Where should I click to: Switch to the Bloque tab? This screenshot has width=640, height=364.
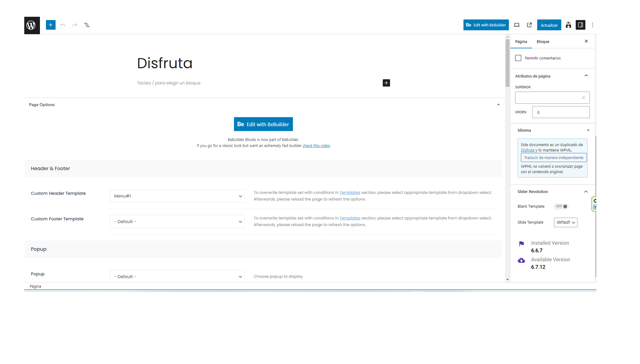click(543, 42)
